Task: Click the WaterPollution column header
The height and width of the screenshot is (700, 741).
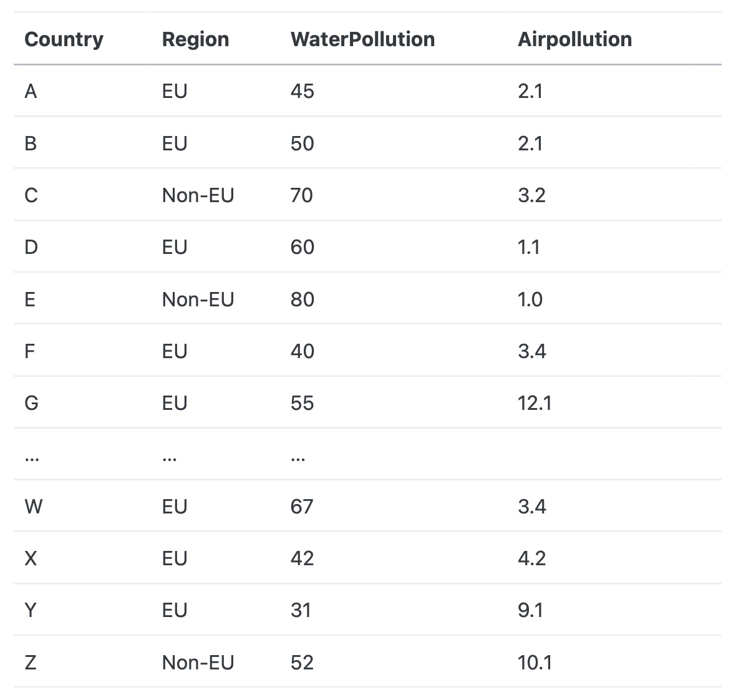Action: 362,39
